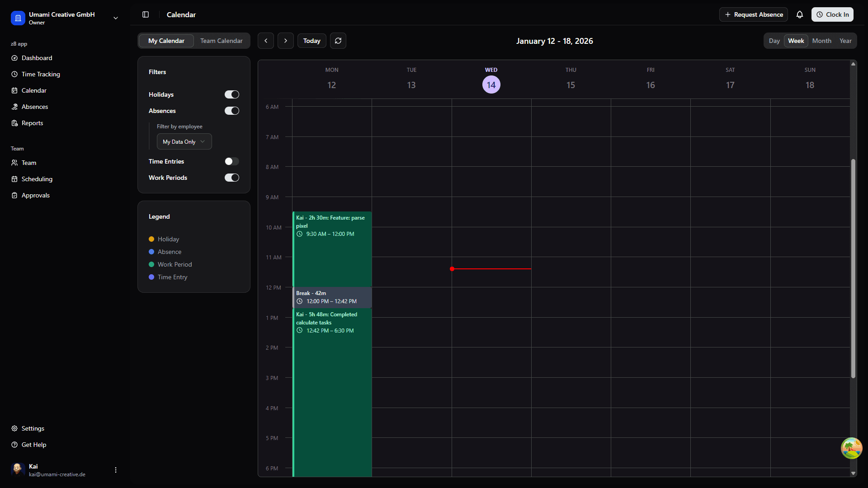Turn off the Work Periods filter
The image size is (868, 488).
[231, 178]
